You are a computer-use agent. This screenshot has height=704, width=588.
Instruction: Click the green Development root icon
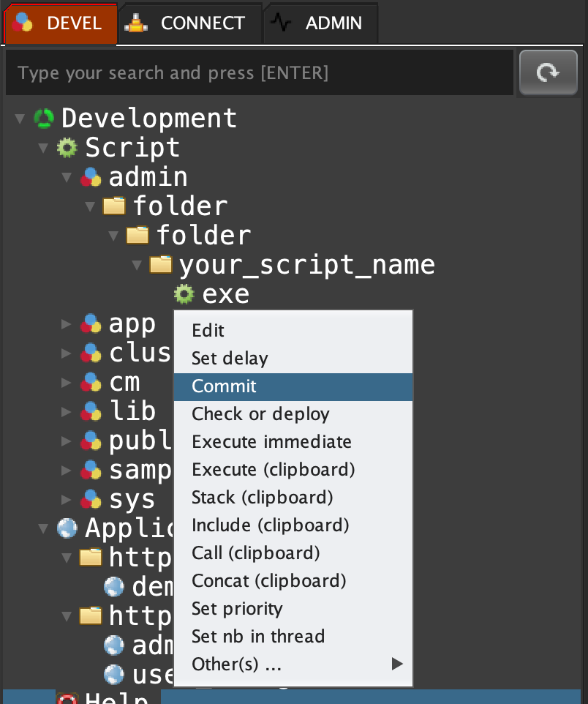click(x=44, y=119)
